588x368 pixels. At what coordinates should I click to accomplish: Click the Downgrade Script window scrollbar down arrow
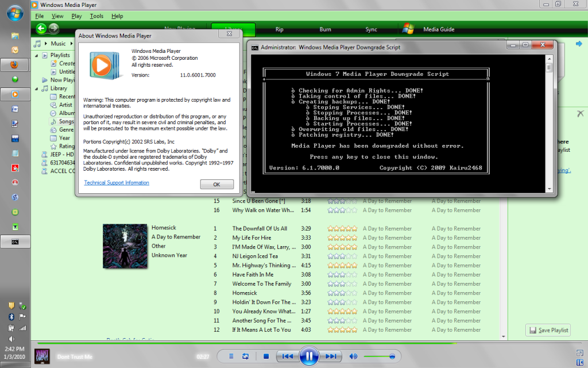pos(550,189)
